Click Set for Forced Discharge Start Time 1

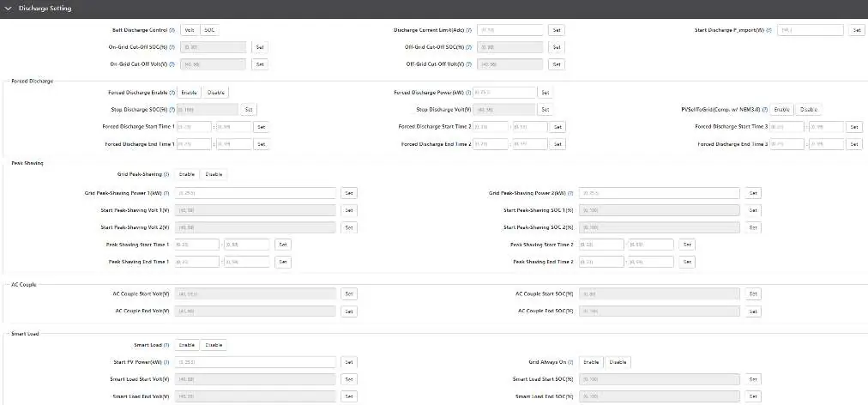[x=262, y=127]
